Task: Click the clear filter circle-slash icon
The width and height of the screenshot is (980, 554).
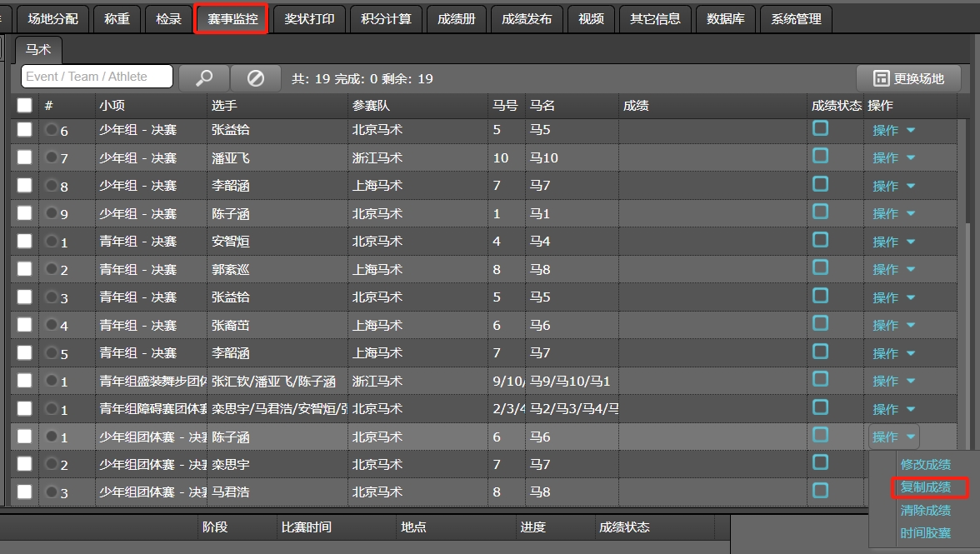Action: coord(256,77)
